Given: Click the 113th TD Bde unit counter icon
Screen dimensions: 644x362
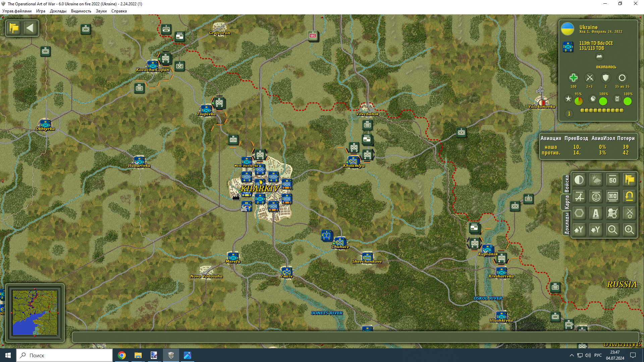Looking at the screenshot, I should coord(568,47).
